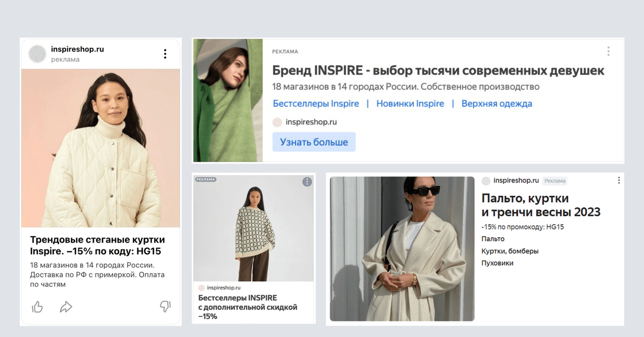
Task: Open the Куртки, бомберы category link
Action: tap(510, 251)
